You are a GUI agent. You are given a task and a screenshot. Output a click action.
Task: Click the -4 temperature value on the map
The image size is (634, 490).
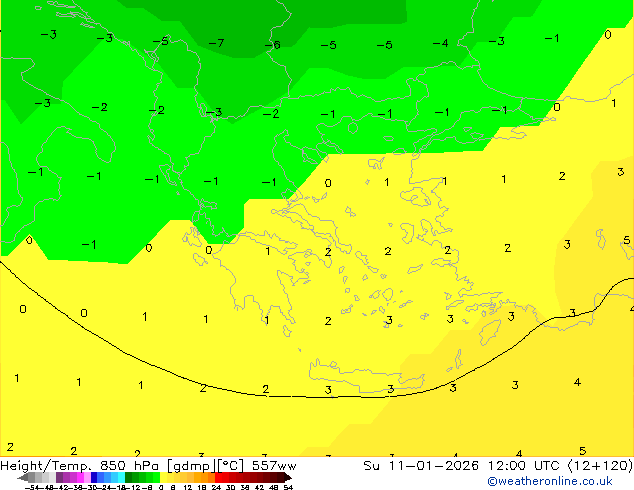[440, 43]
